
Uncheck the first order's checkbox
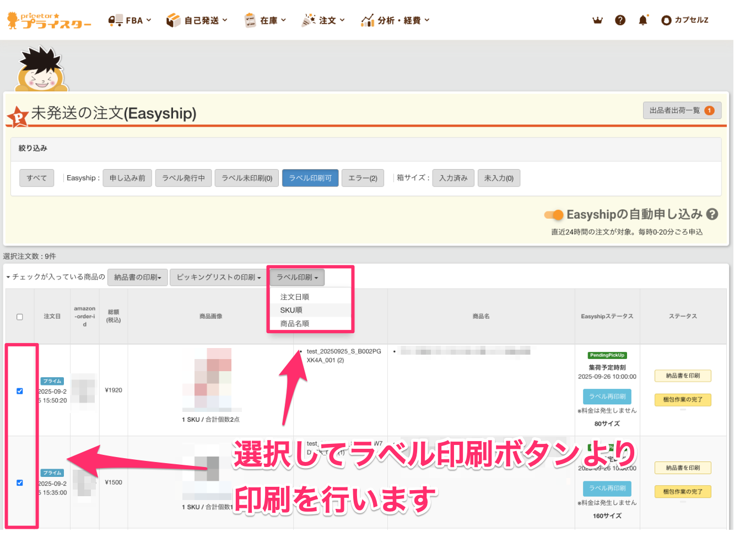tap(20, 391)
